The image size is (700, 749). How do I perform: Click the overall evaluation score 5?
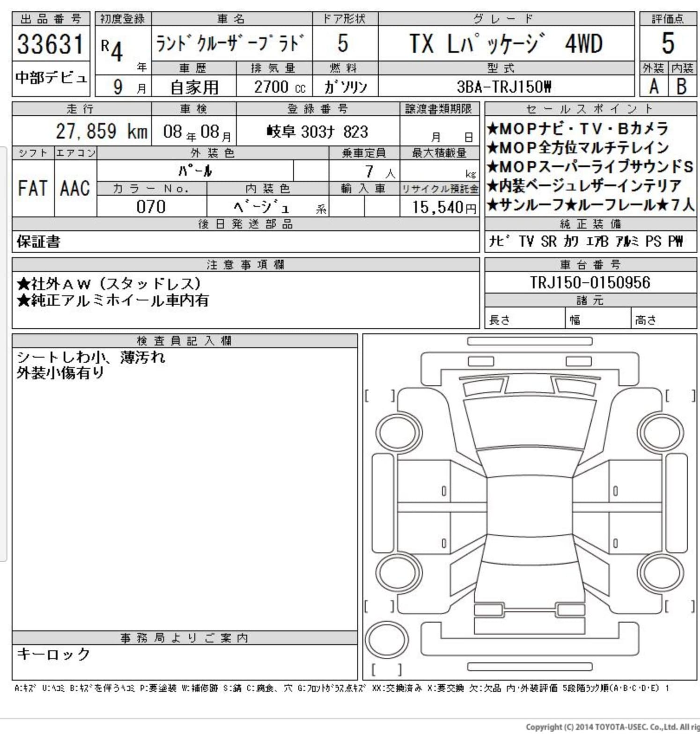click(x=668, y=43)
